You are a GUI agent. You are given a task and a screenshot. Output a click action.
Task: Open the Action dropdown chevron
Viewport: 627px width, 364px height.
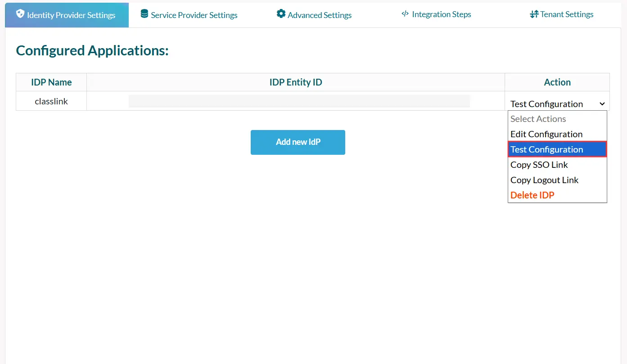point(602,104)
